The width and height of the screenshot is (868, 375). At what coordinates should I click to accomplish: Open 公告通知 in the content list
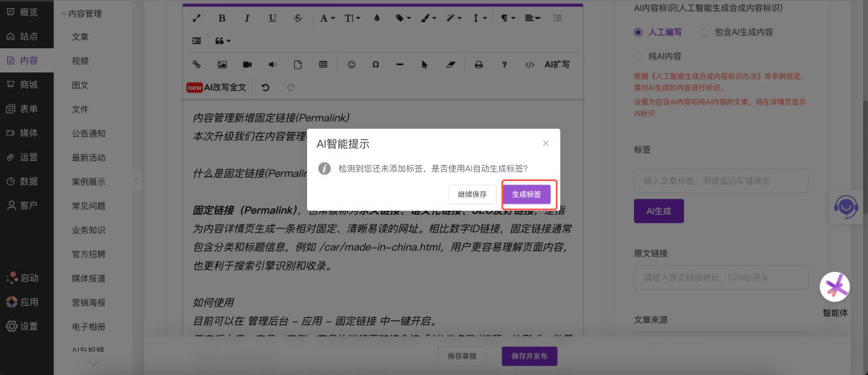88,134
